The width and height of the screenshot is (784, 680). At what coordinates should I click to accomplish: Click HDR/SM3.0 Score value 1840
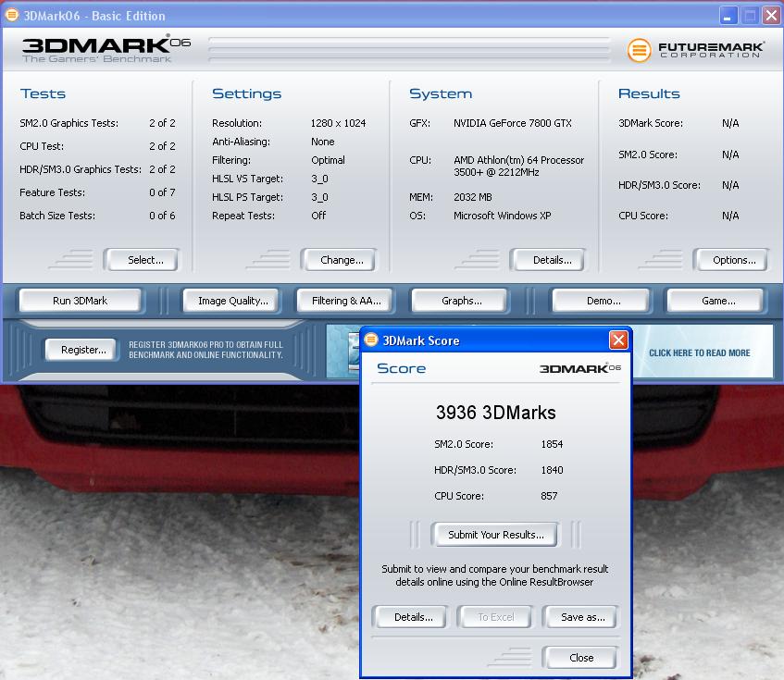(552, 470)
